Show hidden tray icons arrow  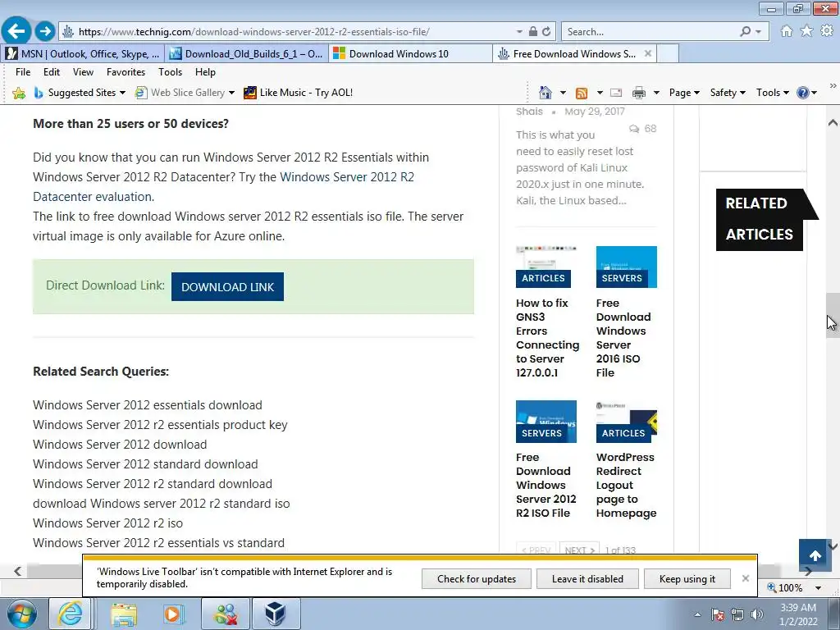click(x=697, y=614)
